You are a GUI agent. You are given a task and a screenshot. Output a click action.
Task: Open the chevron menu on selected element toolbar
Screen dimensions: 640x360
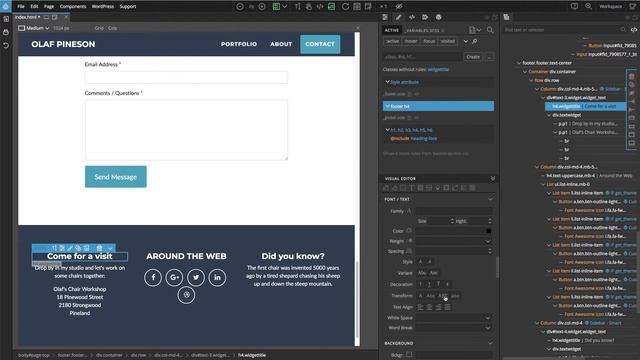[110, 248]
